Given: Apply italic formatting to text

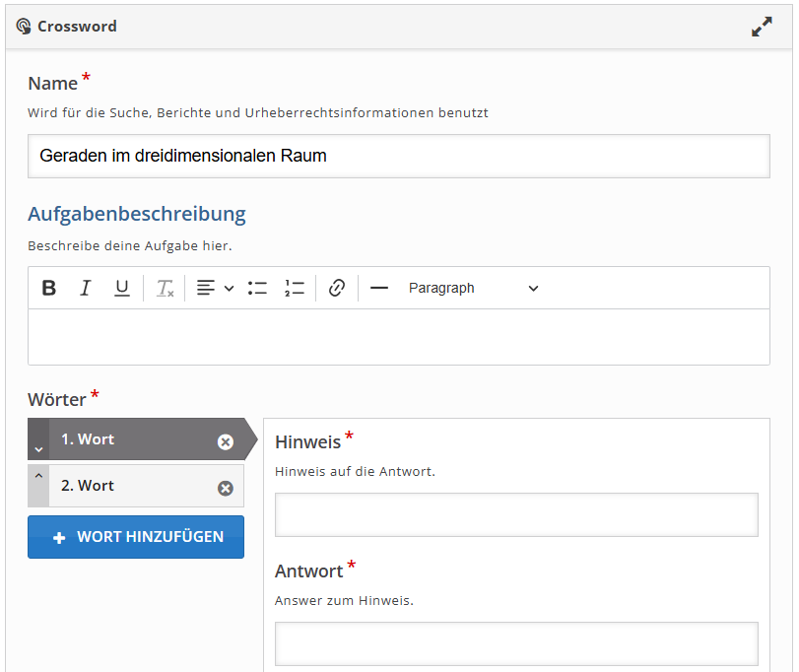Looking at the screenshot, I should 86,289.
